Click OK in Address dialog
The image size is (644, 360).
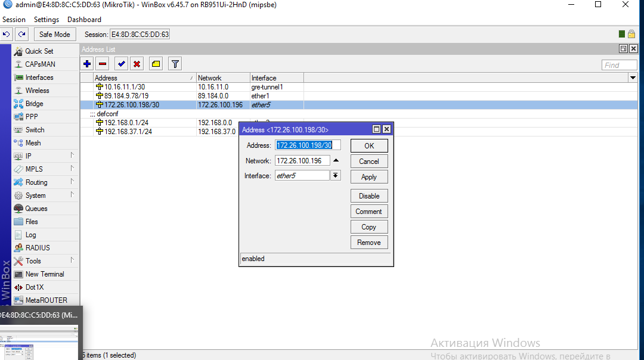(369, 145)
